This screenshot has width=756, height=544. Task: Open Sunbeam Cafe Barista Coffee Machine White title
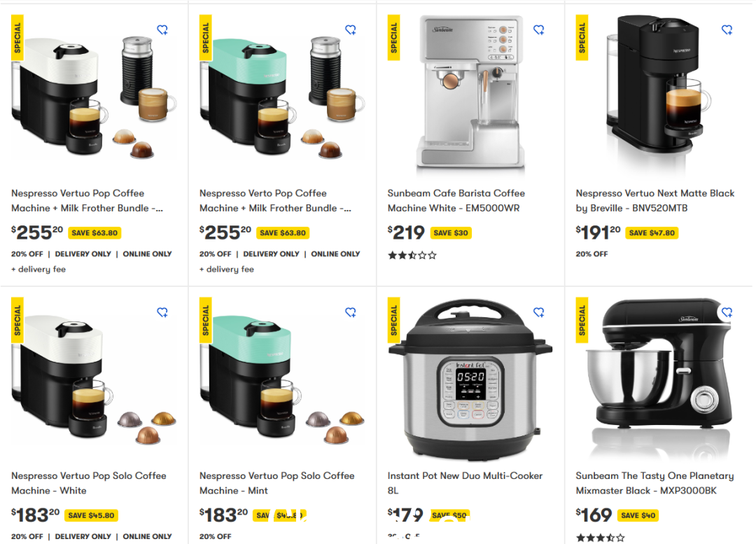coord(456,201)
